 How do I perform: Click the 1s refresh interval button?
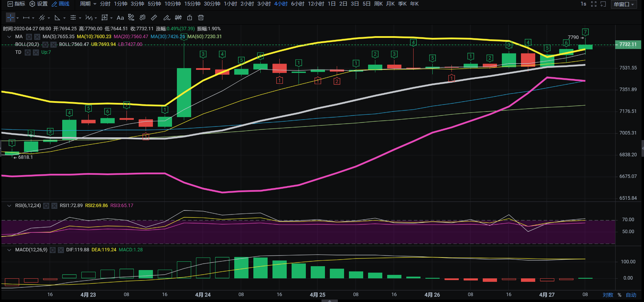point(583,4)
